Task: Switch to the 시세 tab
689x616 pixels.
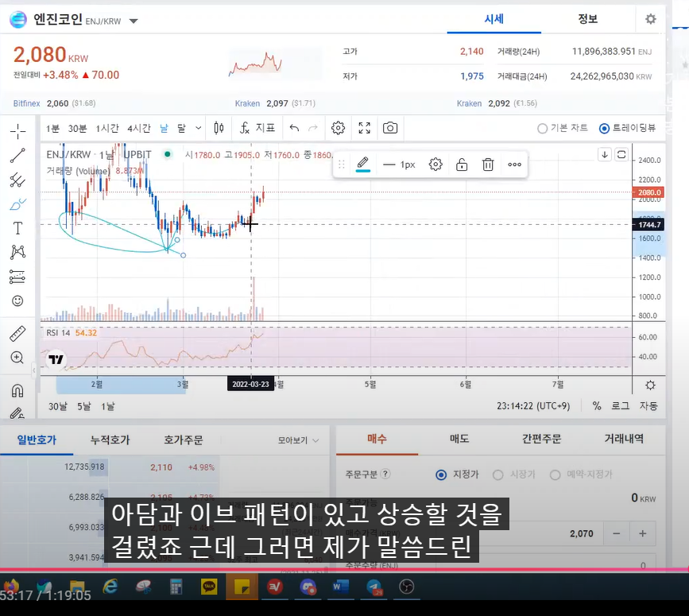Action: [x=494, y=19]
